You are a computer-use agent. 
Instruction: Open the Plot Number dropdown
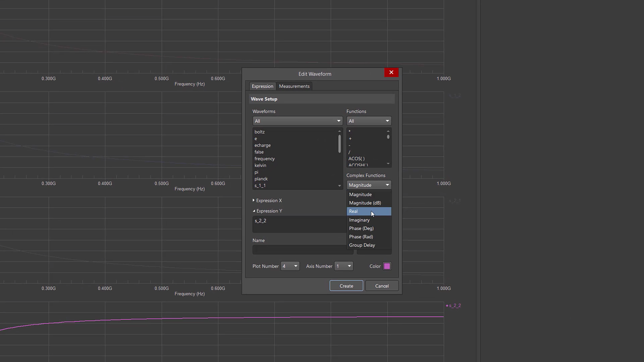tap(290, 266)
